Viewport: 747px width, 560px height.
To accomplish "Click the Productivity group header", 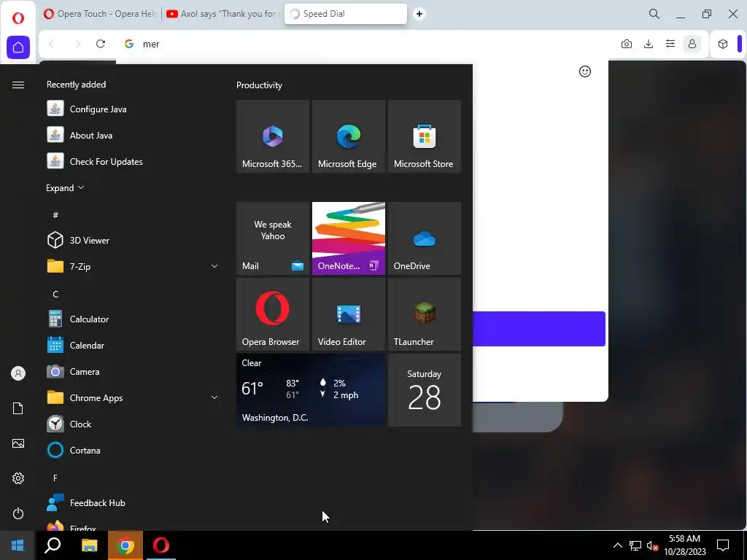I will 259,85.
